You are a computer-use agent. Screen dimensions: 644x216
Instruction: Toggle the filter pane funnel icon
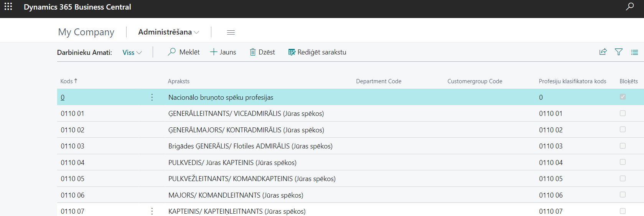click(x=619, y=52)
